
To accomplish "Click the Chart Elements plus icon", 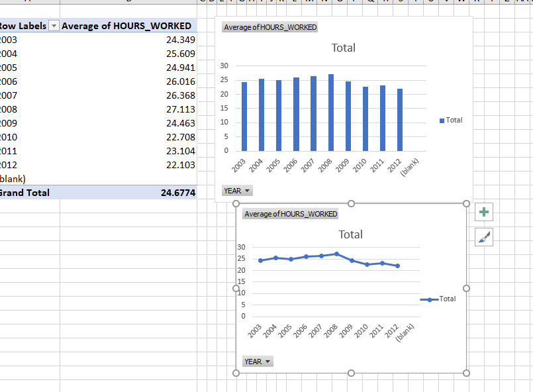I will (x=483, y=211).
